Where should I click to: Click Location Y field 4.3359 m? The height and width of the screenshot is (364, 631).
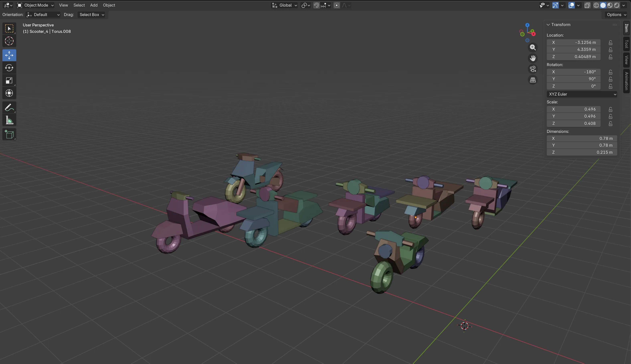(573, 50)
